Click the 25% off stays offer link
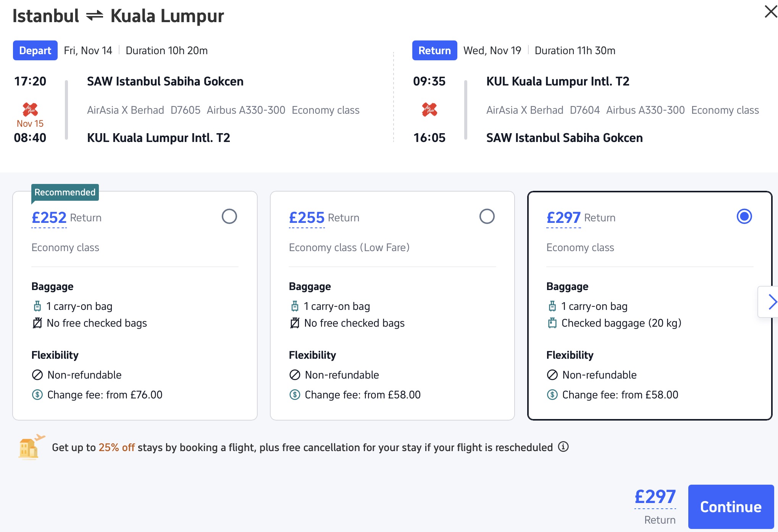Screen dimensions: 778x532 pyautogui.click(x=116, y=447)
